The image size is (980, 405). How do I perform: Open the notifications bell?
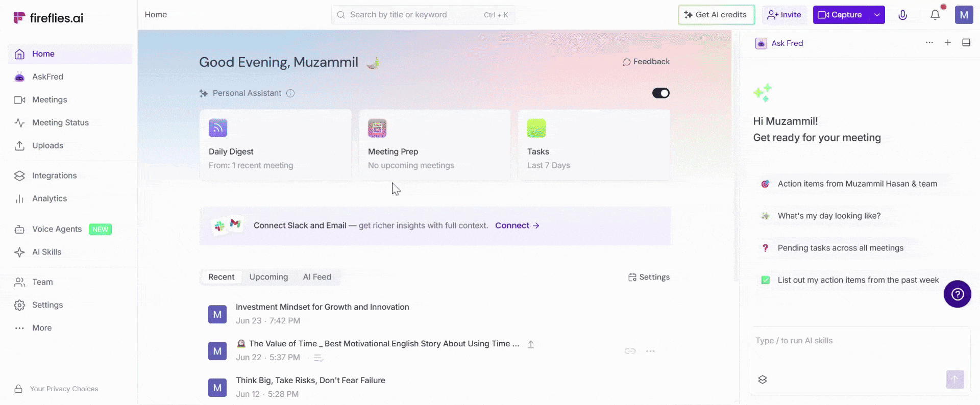point(935,15)
